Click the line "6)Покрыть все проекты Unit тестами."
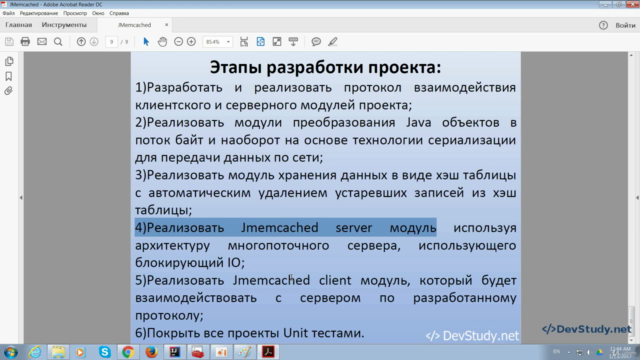This screenshot has width=640, height=360. pyautogui.click(x=249, y=333)
